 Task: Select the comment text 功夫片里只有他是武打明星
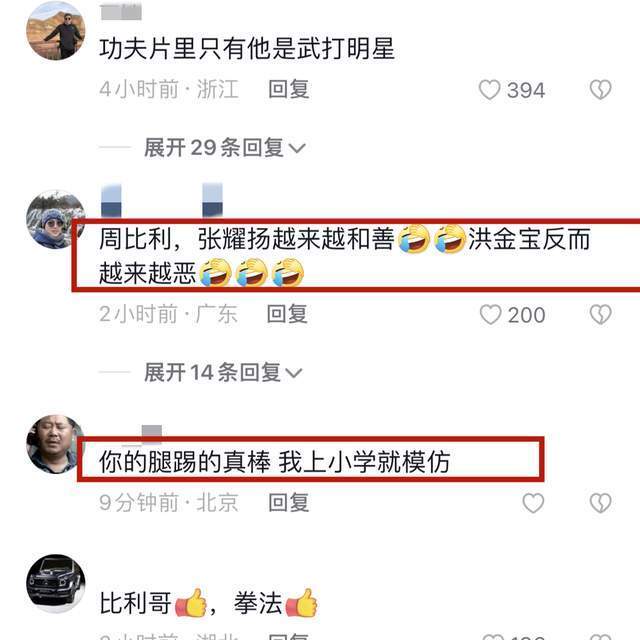click(247, 49)
